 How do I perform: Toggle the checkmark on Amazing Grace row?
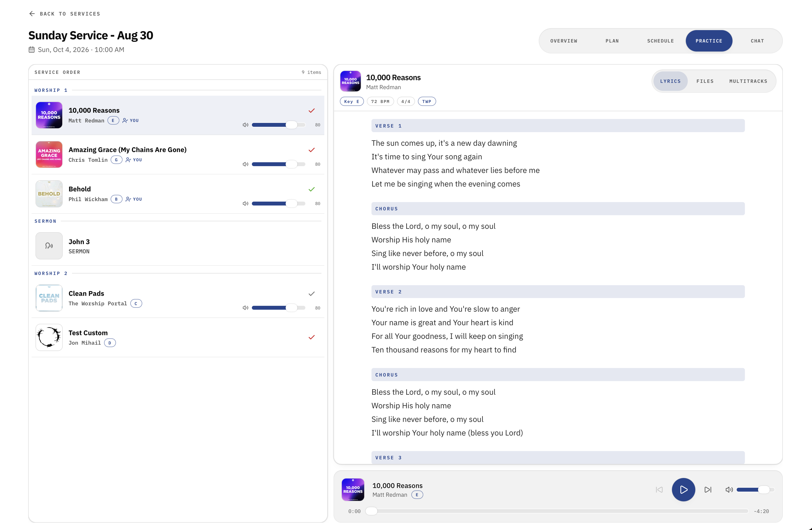point(311,150)
